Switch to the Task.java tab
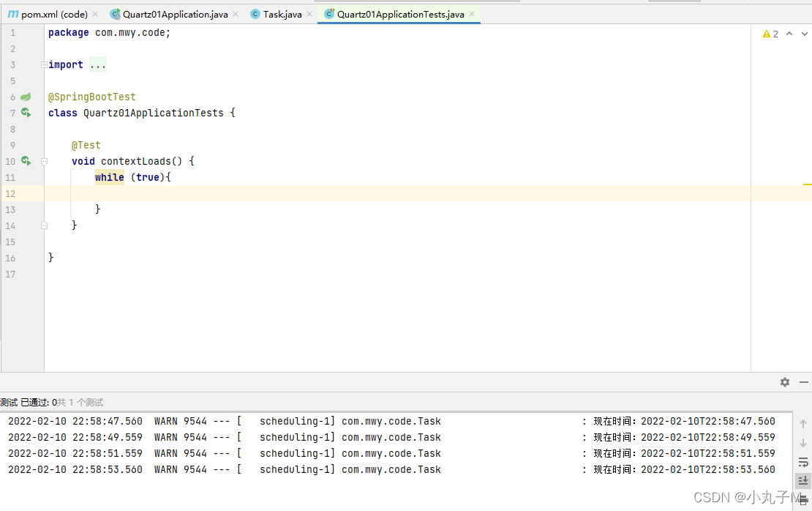This screenshot has width=812, height=511. click(277, 15)
